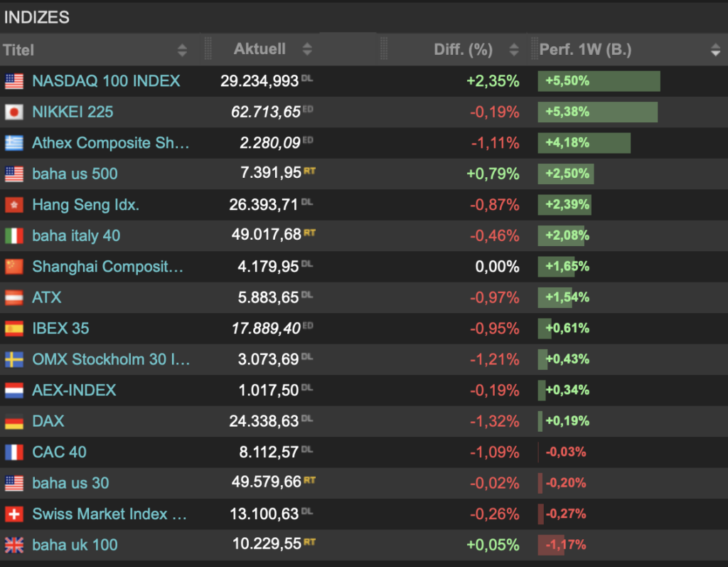Sort by Aktuell column arrows
The image size is (728, 567).
coord(307,49)
